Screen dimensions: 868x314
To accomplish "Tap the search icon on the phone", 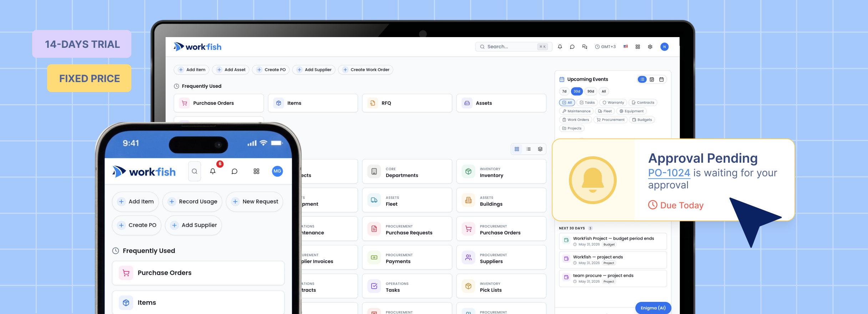I will click(195, 171).
